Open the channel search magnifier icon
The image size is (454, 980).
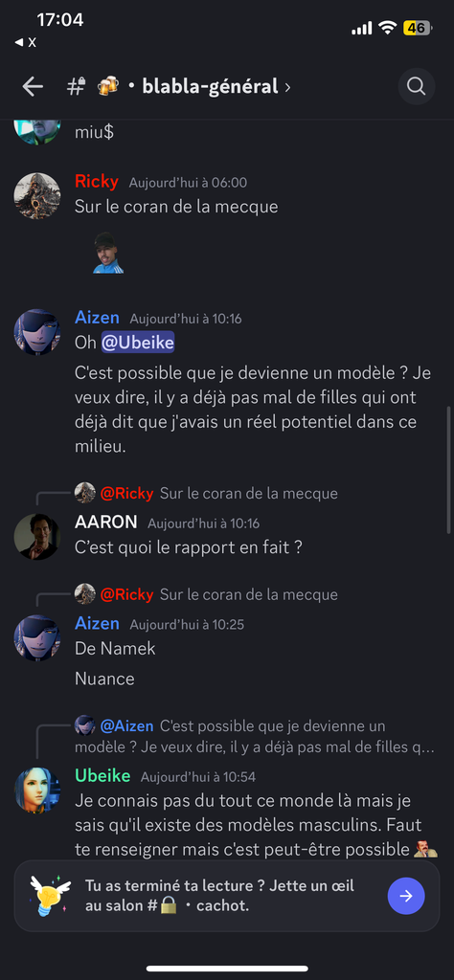[x=417, y=86]
